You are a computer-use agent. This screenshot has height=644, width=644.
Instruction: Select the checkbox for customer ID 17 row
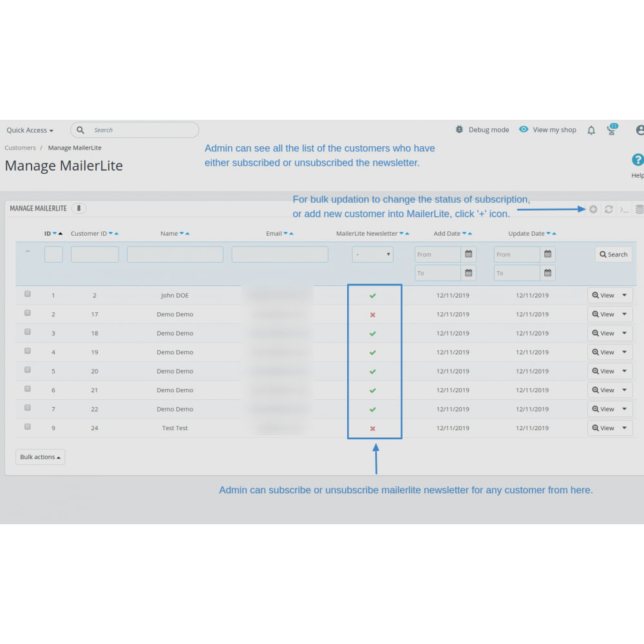[28, 312]
